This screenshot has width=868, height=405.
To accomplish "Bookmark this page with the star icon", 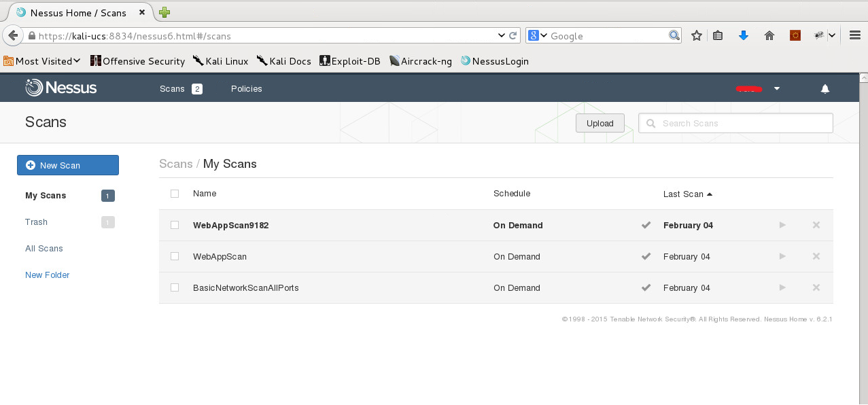I will tap(696, 35).
